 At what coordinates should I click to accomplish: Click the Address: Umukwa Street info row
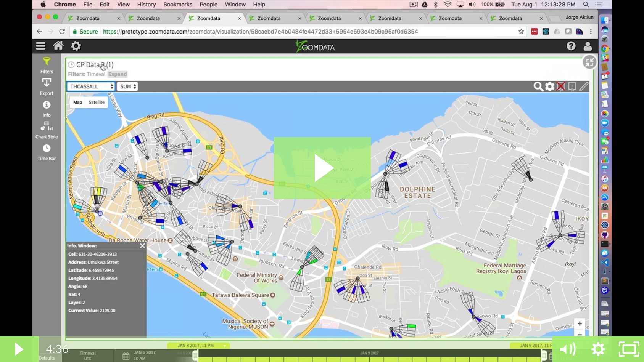click(93, 262)
